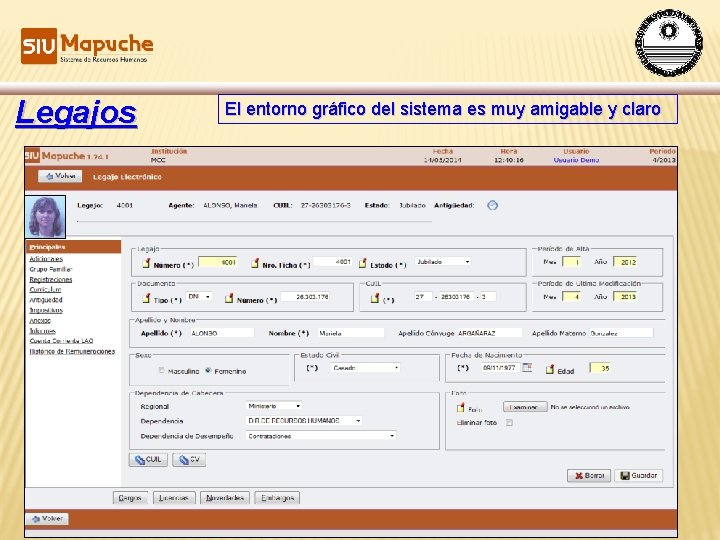The height and width of the screenshot is (540, 720).
Task: Open the Cargos tab button
Action: pos(130,498)
